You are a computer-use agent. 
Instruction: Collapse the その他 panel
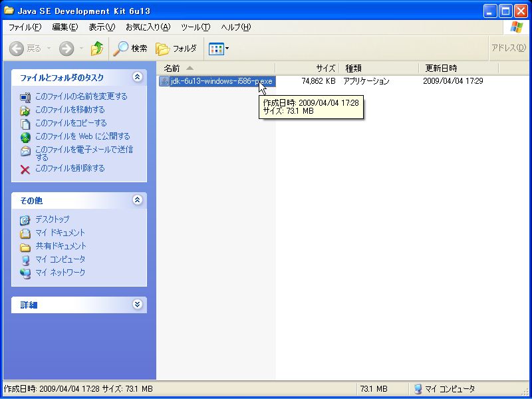point(137,200)
